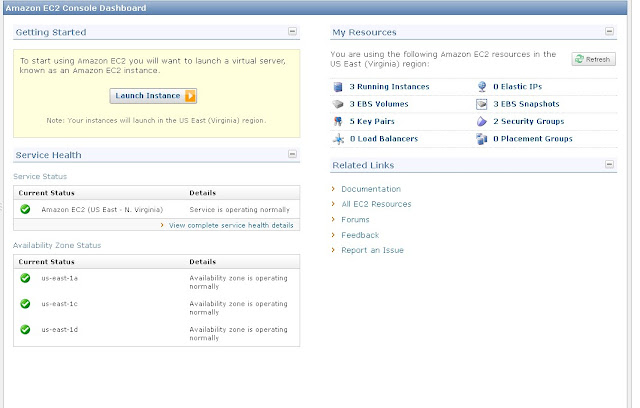Click the Running Instances server icon
Screen dimensions: 640x408
click(338, 86)
